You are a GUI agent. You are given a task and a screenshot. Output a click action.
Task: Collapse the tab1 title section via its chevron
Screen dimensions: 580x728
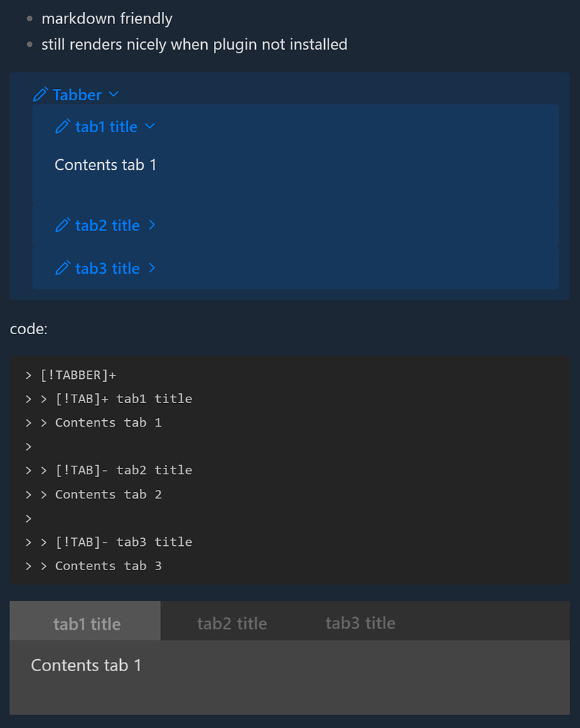click(x=149, y=127)
